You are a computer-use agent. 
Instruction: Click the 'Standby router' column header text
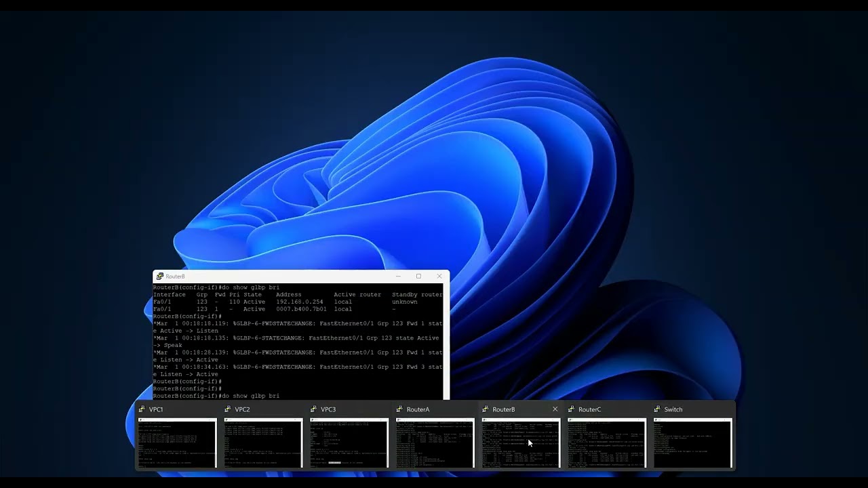417,295
